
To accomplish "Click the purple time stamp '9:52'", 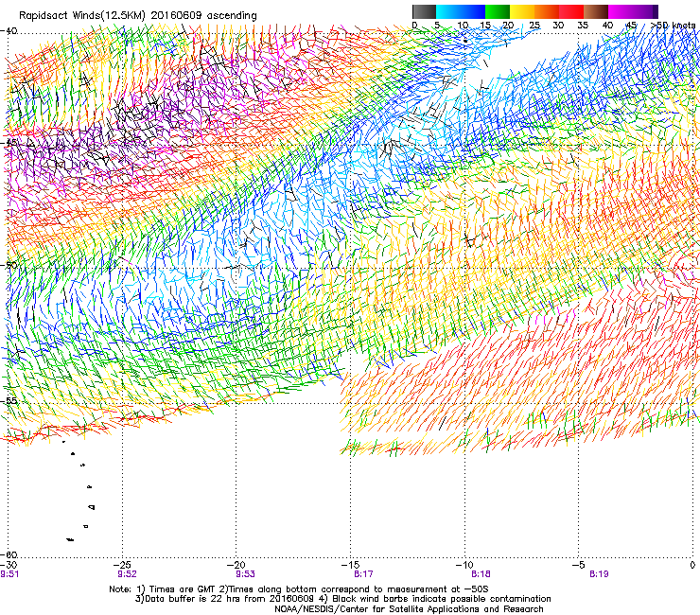I will tap(128, 574).
